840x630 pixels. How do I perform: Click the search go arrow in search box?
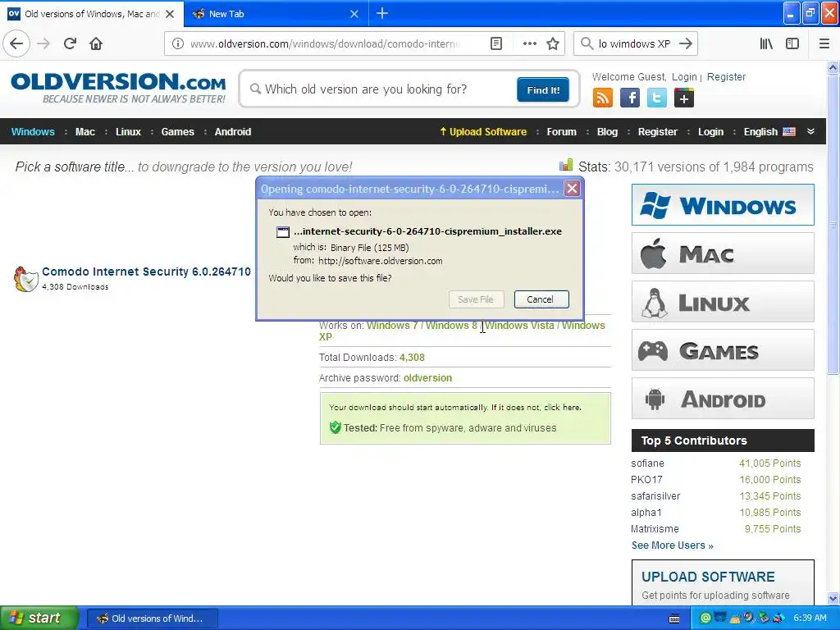(x=685, y=44)
